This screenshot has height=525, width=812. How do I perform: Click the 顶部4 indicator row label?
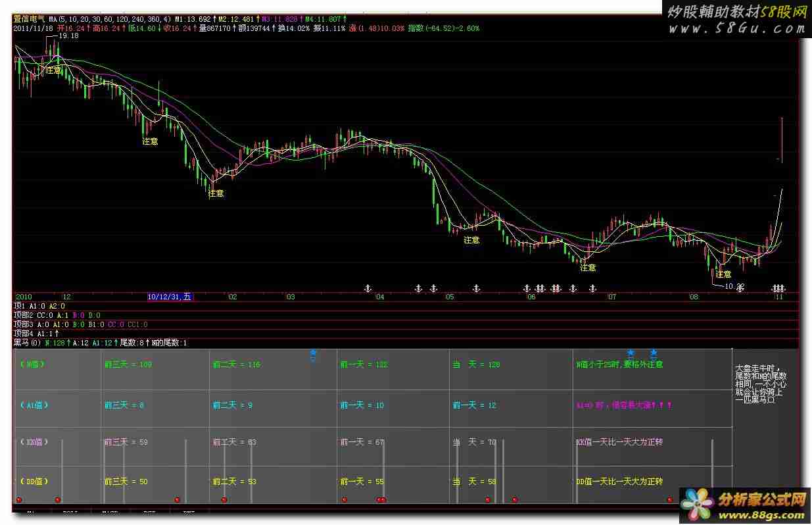24,334
